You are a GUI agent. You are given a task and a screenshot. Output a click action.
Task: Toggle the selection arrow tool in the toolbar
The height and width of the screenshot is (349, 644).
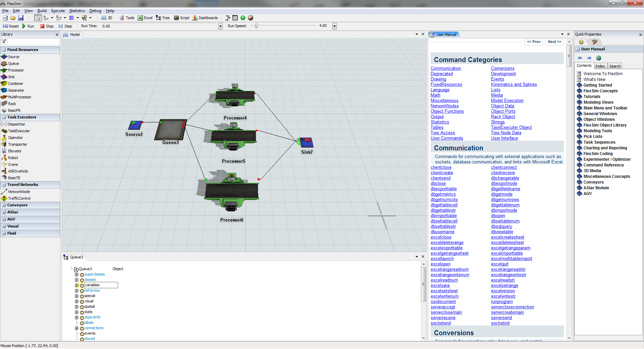pos(38,18)
